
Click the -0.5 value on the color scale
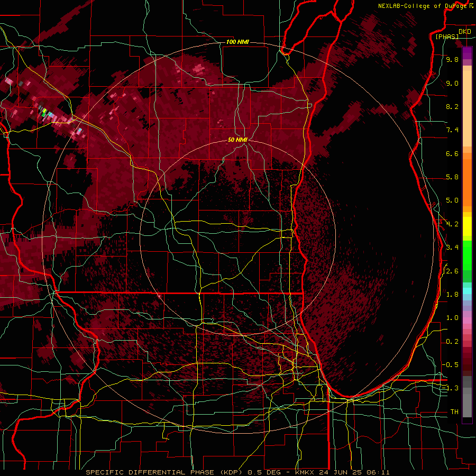[451, 365]
